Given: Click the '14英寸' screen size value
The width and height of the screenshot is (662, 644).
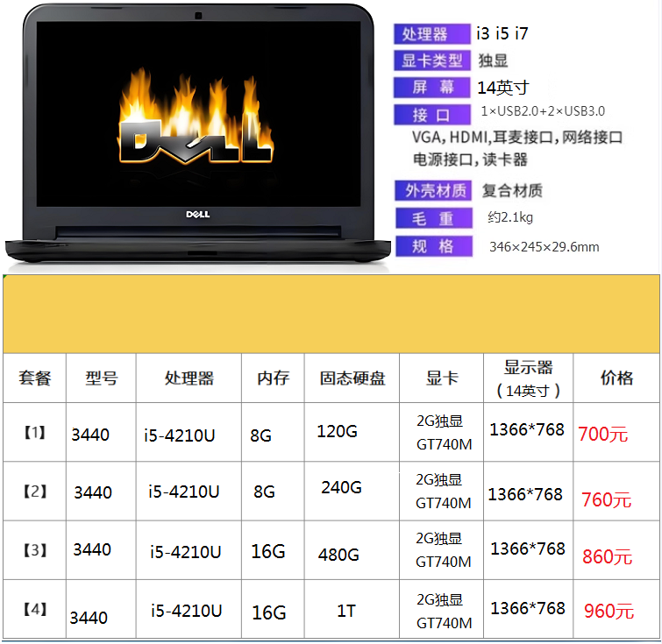Looking at the screenshot, I should point(502,88).
